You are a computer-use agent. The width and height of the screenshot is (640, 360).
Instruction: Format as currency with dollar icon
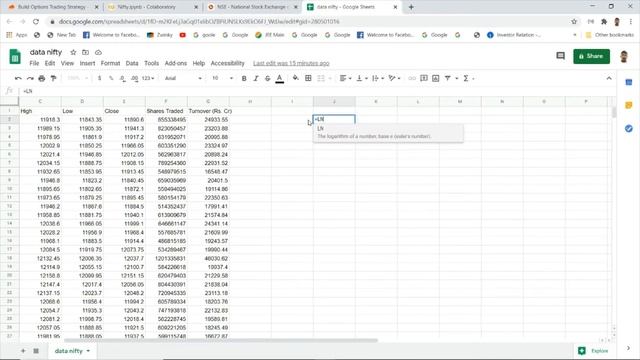(99, 78)
